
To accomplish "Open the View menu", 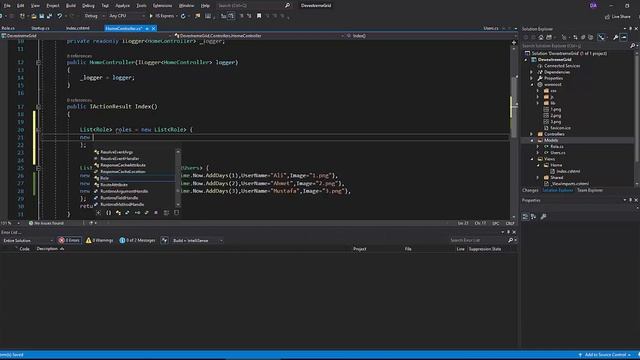I will tap(36, 6).
